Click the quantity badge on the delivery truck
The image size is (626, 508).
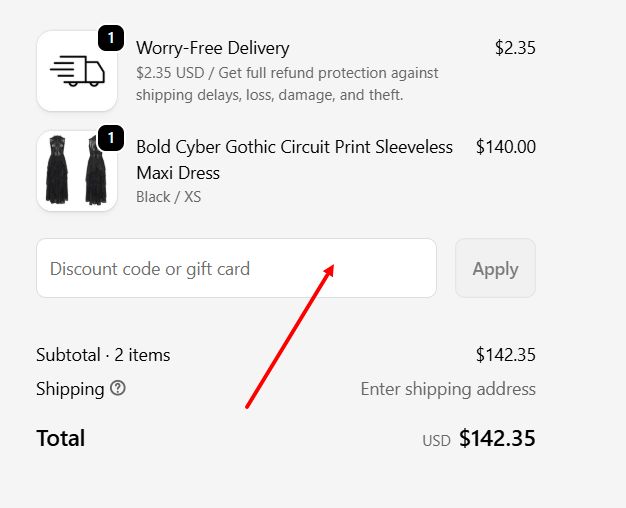[x=111, y=38]
